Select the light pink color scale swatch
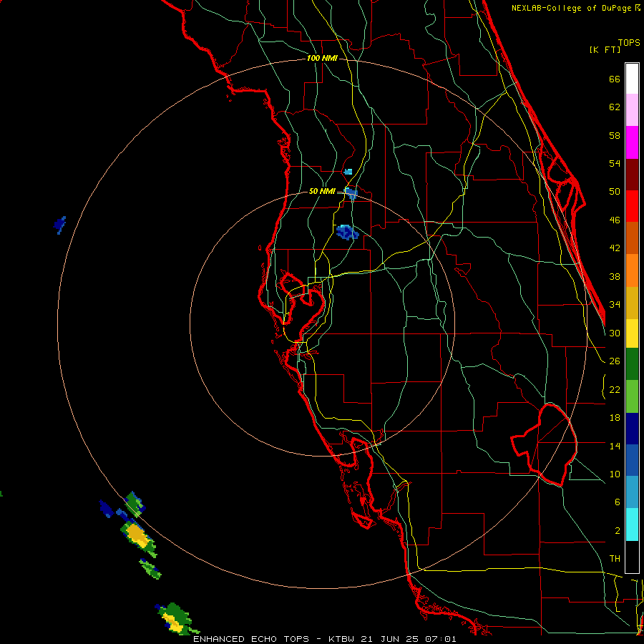644x644 pixels. 632,109
